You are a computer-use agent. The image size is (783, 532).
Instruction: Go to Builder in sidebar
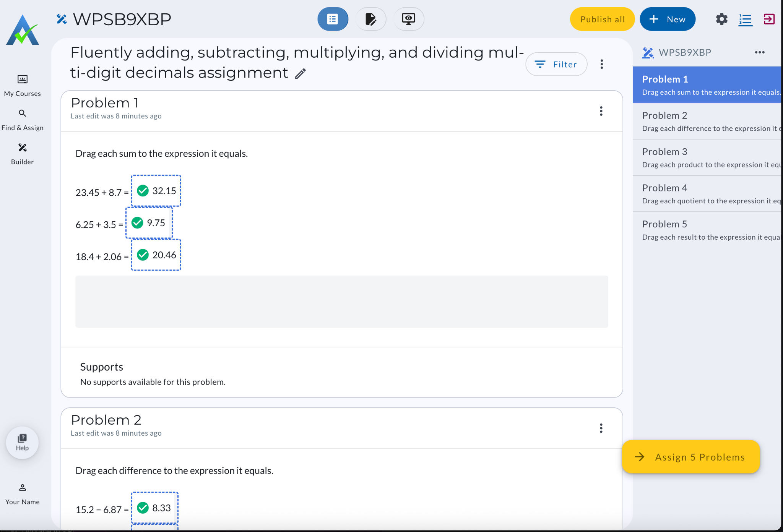[23, 154]
